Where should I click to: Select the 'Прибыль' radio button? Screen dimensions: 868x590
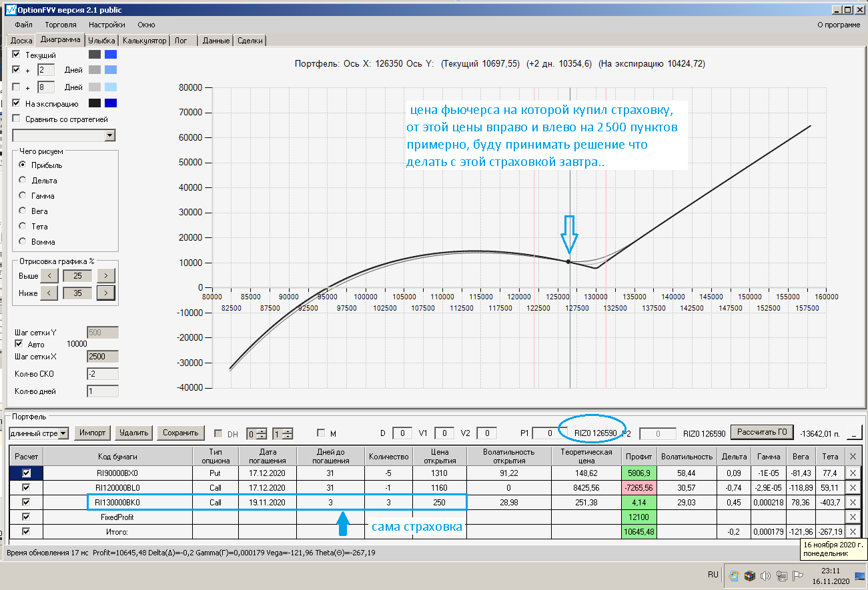[23, 165]
